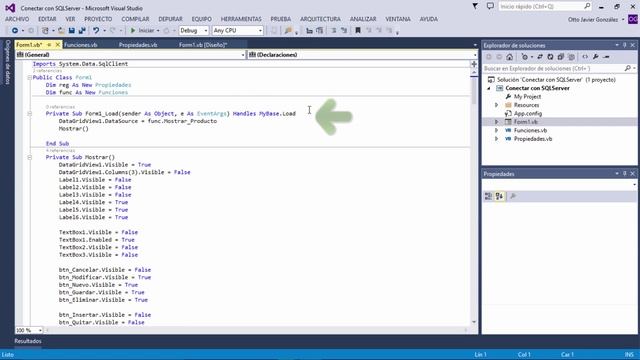
Task: Switch to the Funciones.vb tab
Action: coord(81,45)
